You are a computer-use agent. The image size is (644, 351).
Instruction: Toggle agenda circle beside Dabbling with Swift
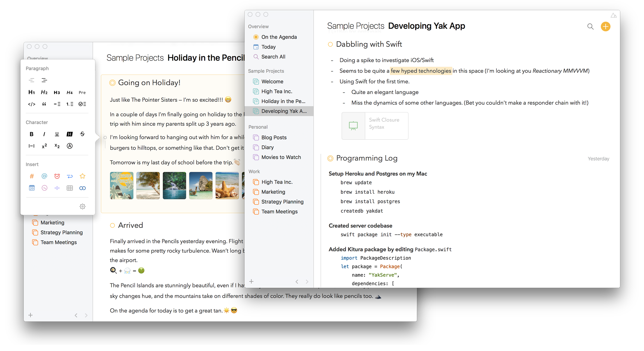point(330,45)
